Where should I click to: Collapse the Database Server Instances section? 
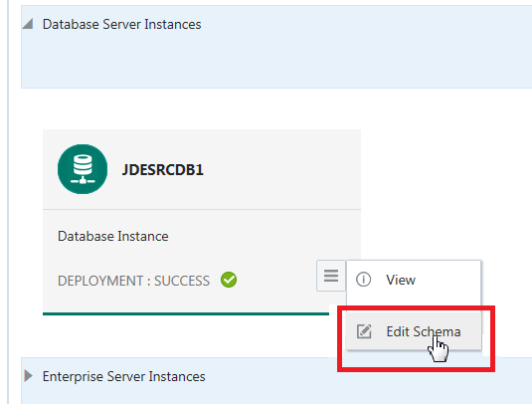coord(28,24)
